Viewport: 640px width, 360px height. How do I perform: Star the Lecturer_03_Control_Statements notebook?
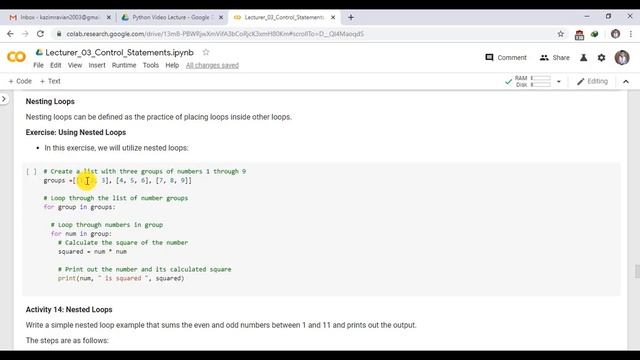[x=206, y=52]
